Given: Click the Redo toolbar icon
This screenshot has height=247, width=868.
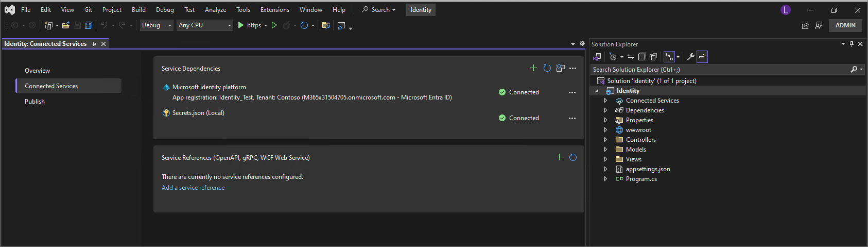Looking at the screenshot, I should click(122, 25).
